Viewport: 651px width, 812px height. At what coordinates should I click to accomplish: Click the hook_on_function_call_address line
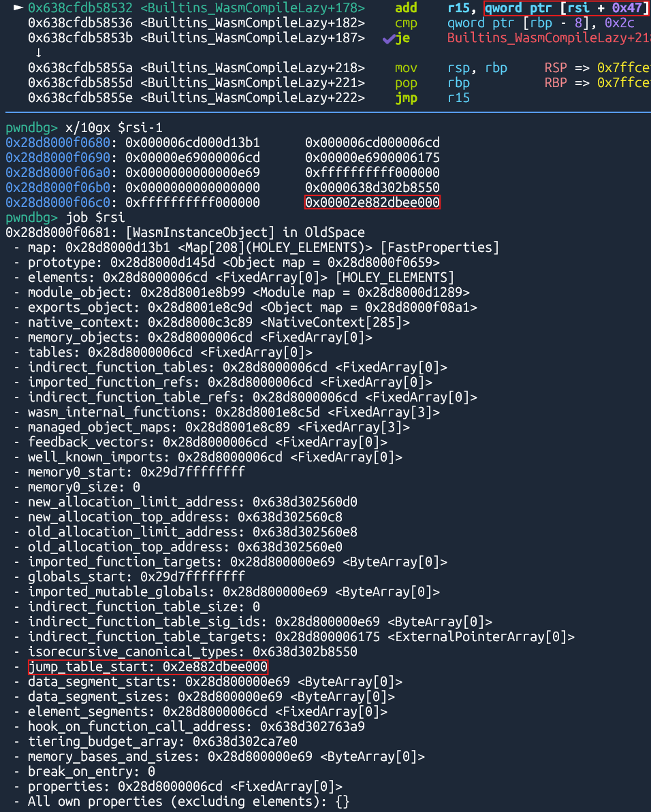[196, 726]
